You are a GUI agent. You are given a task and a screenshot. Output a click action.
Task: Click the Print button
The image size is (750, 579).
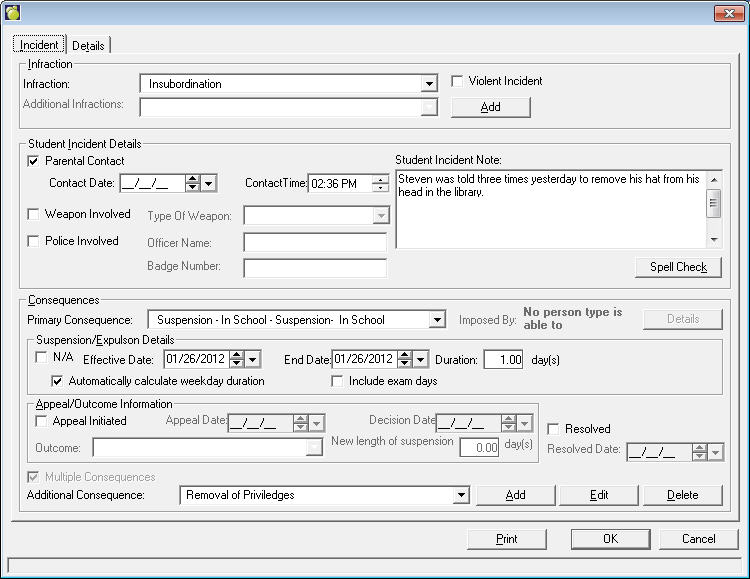click(x=506, y=539)
